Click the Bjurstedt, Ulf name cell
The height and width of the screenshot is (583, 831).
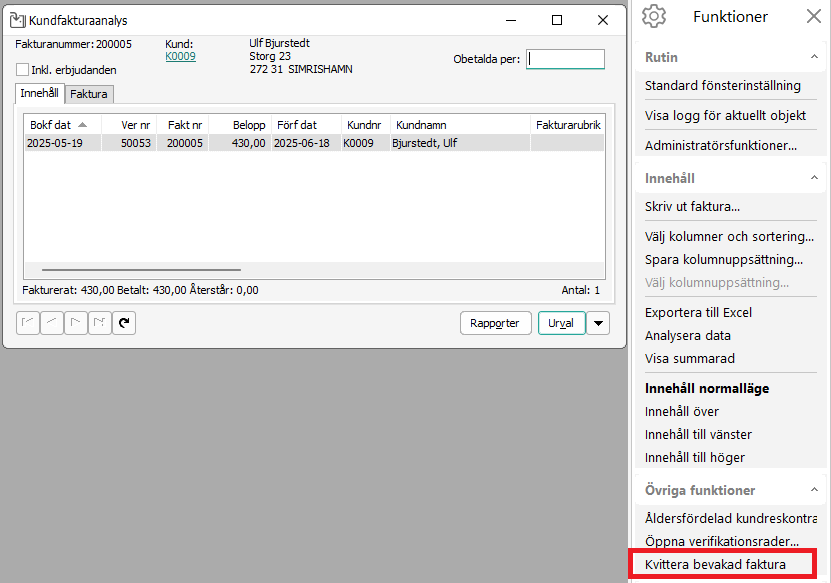(460, 143)
